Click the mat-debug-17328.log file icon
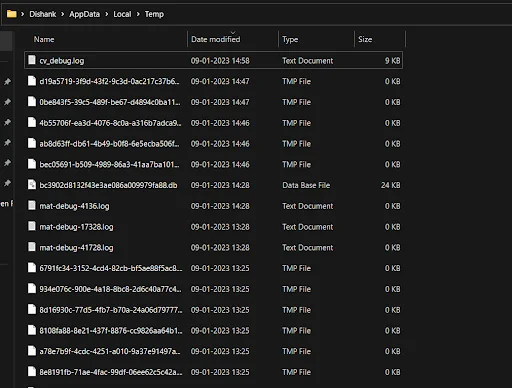The image size is (512, 388). [x=32, y=226]
